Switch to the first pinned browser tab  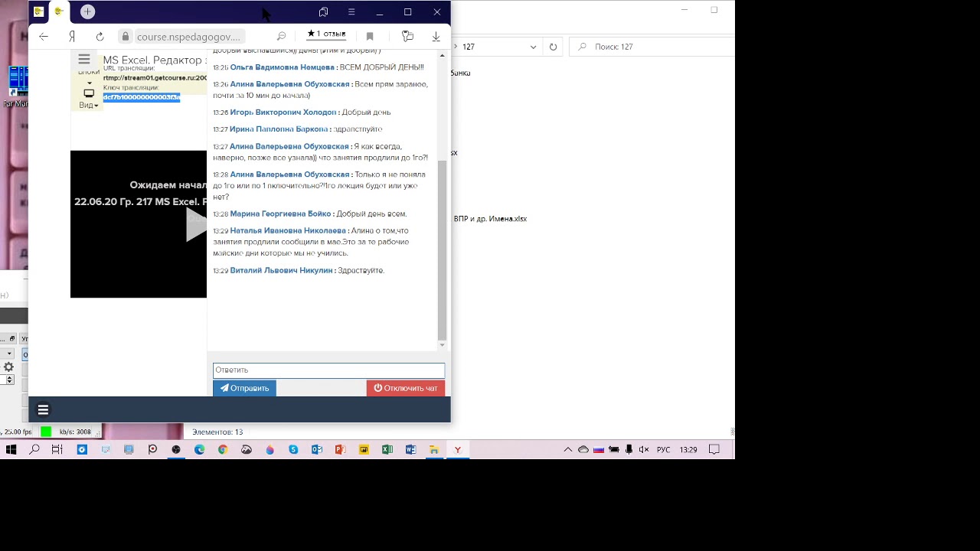tap(38, 11)
